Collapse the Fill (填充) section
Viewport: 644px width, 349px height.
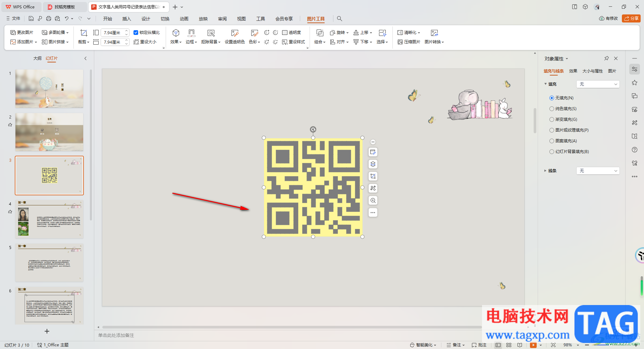point(545,84)
